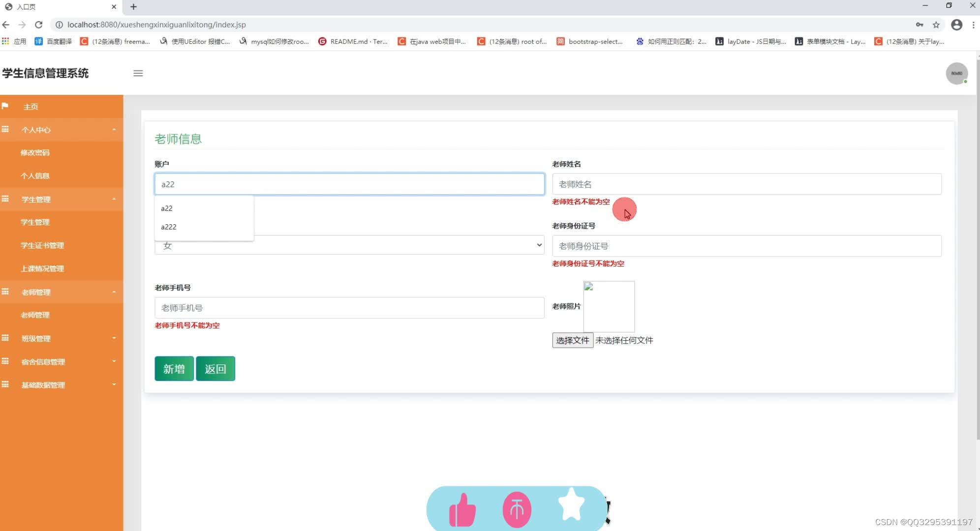Open the saved passwords key icon
980x531 pixels.
919,25
